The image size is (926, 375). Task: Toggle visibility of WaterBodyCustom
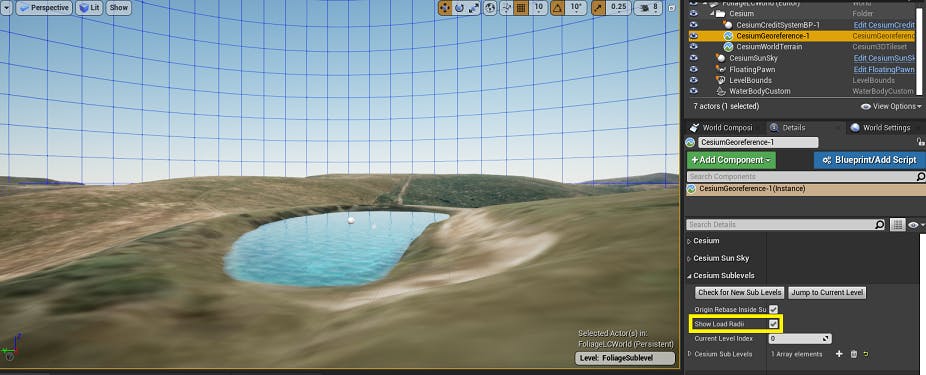coord(694,91)
